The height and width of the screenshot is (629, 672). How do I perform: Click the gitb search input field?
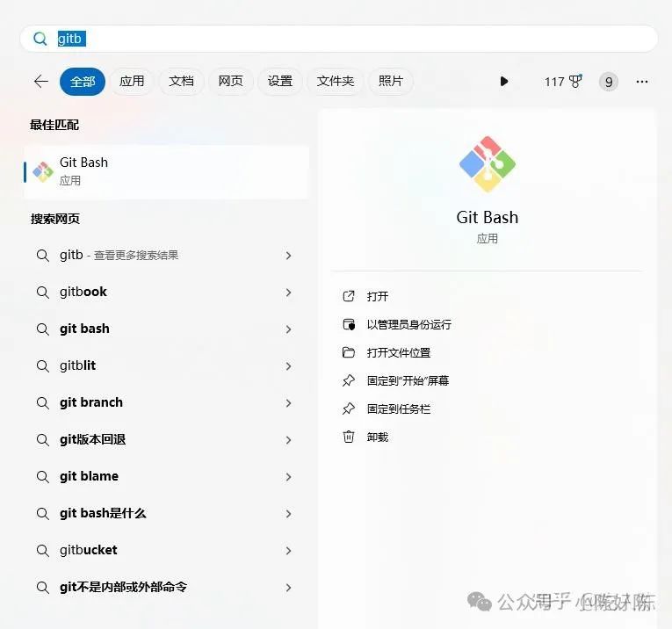point(338,39)
